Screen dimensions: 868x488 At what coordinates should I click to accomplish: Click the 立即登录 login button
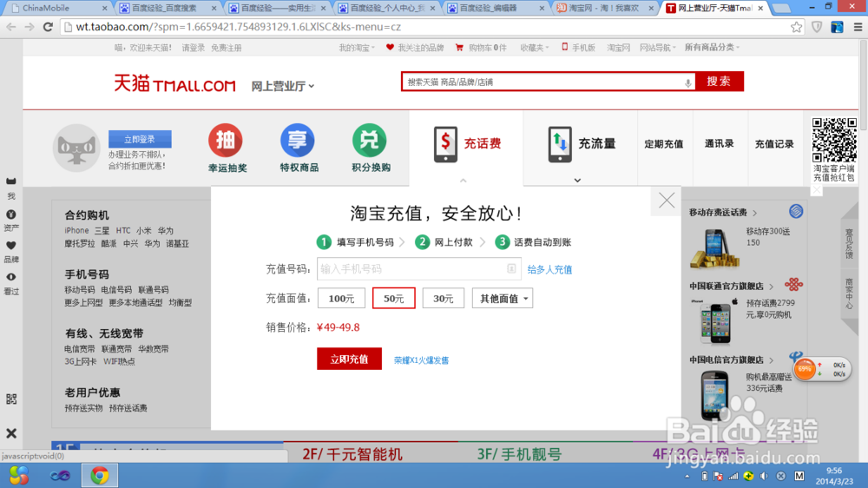point(140,139)
